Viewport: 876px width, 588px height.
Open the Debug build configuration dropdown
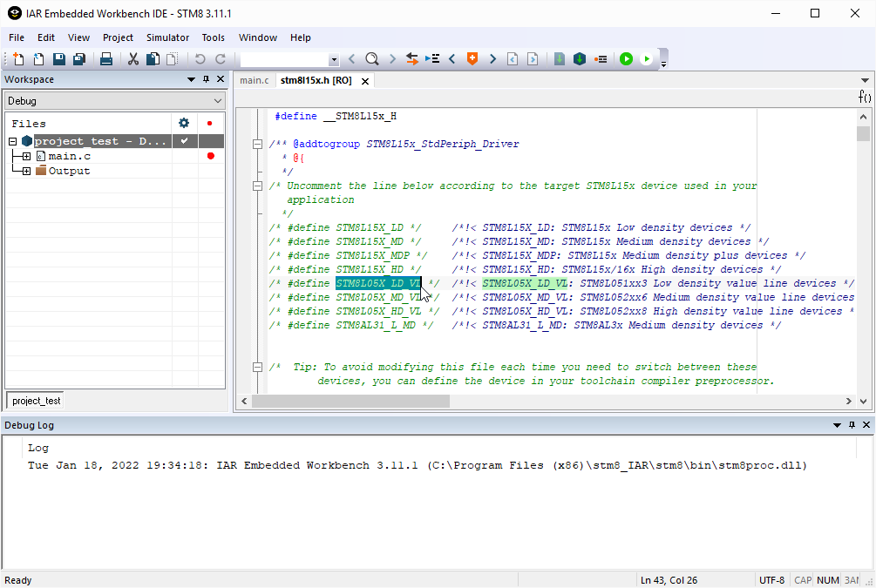click(x=217, y=101)
